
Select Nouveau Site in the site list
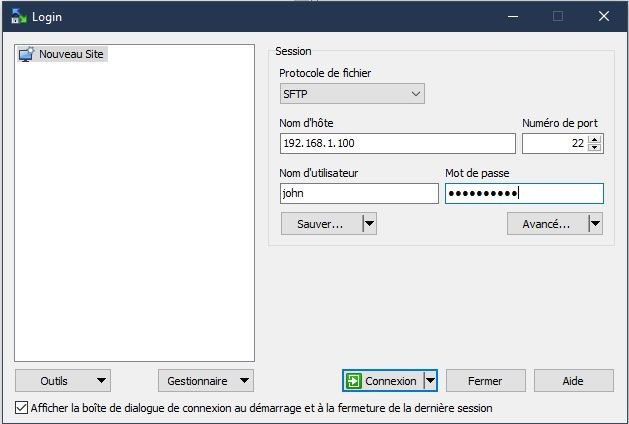click(x=71, y=54)
